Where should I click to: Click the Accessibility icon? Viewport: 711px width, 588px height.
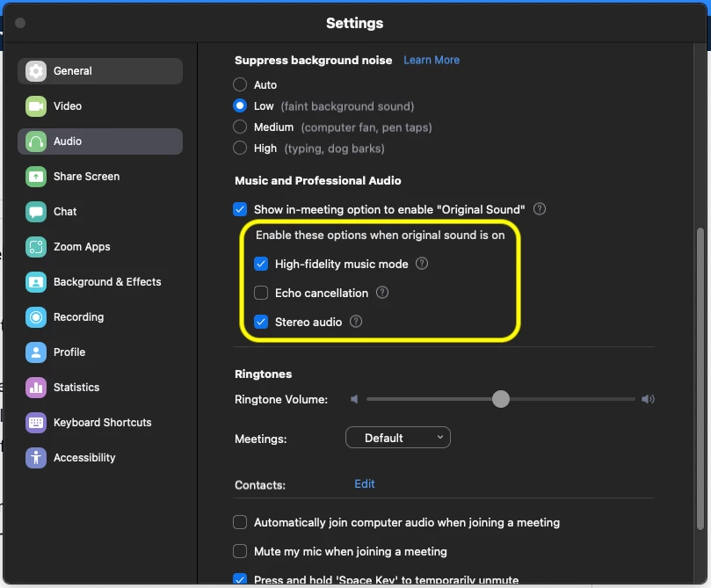[36, 457]
